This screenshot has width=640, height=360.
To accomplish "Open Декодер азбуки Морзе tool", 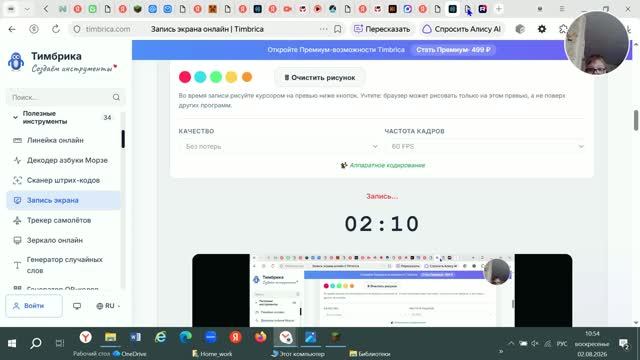I will pyautogui.click(x=64, y=160).
